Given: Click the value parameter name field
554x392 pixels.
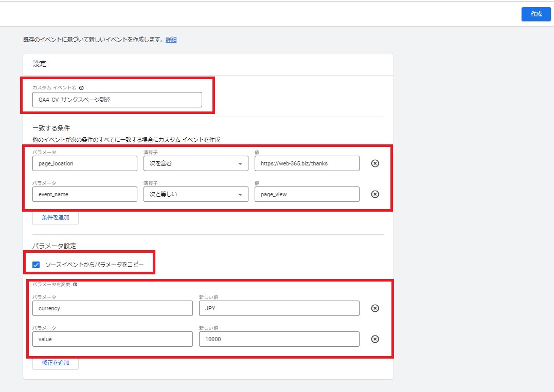Looking at the screenshot, I should point(112,339).
